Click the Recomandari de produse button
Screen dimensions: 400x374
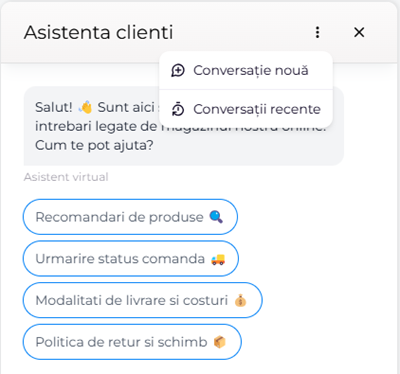[130, 217]
